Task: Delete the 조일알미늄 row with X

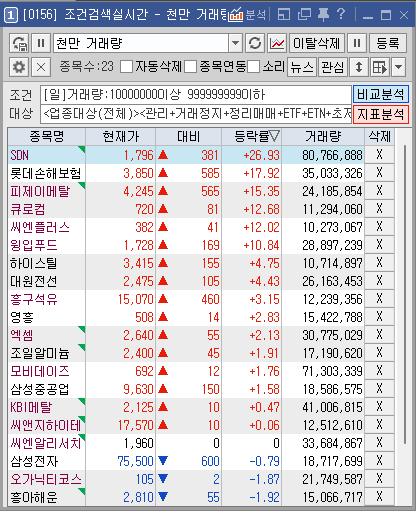Action: coord(379,353)
